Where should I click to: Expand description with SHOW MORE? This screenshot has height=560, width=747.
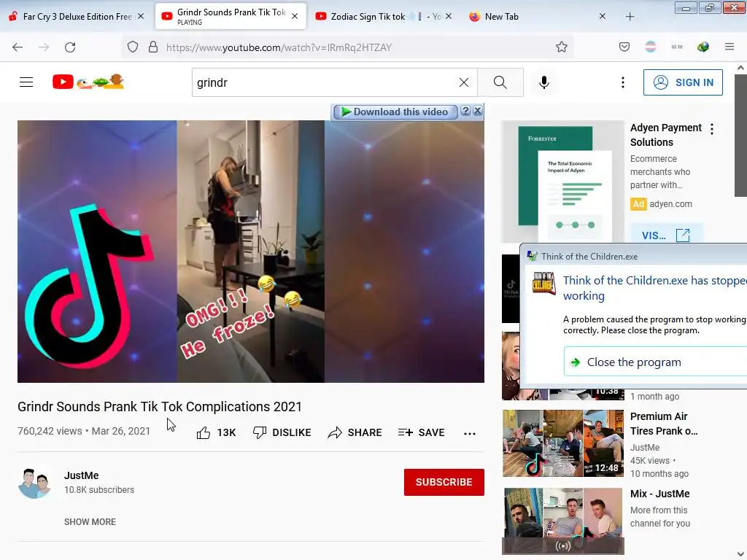(90, 522)
